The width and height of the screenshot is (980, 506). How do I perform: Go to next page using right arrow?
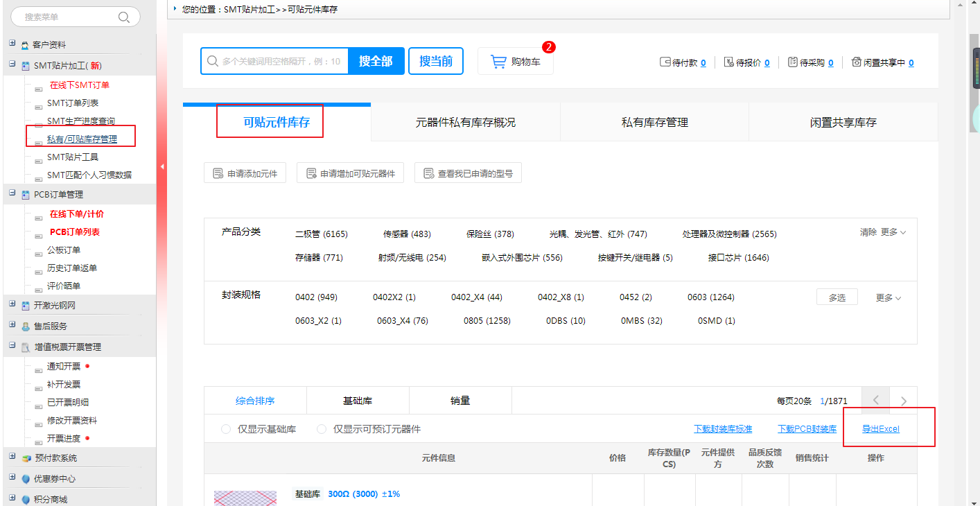coord(903,401)
